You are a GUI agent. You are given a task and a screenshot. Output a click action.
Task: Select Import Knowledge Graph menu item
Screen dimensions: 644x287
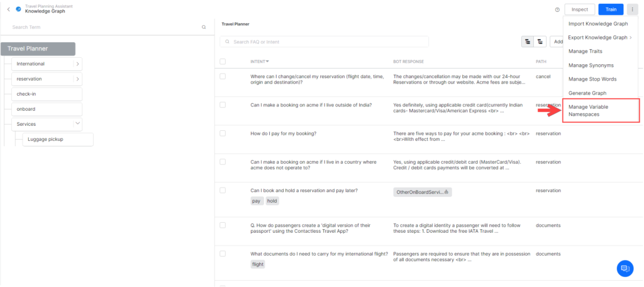[598, 24]
